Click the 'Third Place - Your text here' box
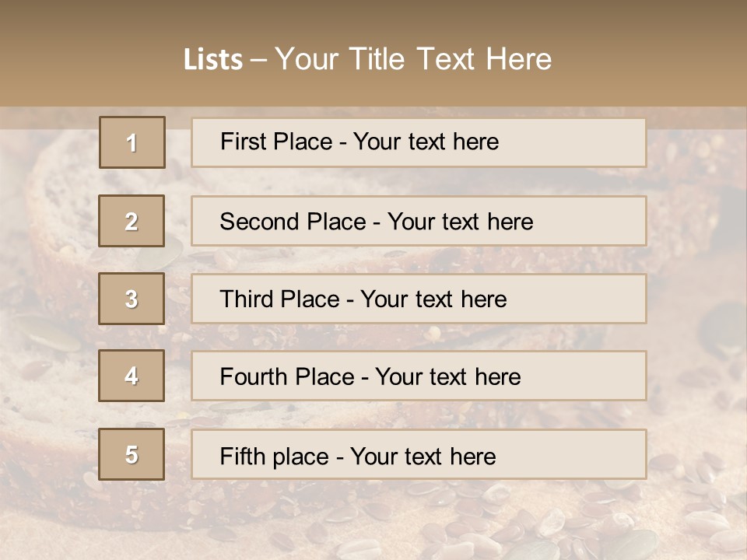747x560 pixels. 419,299
